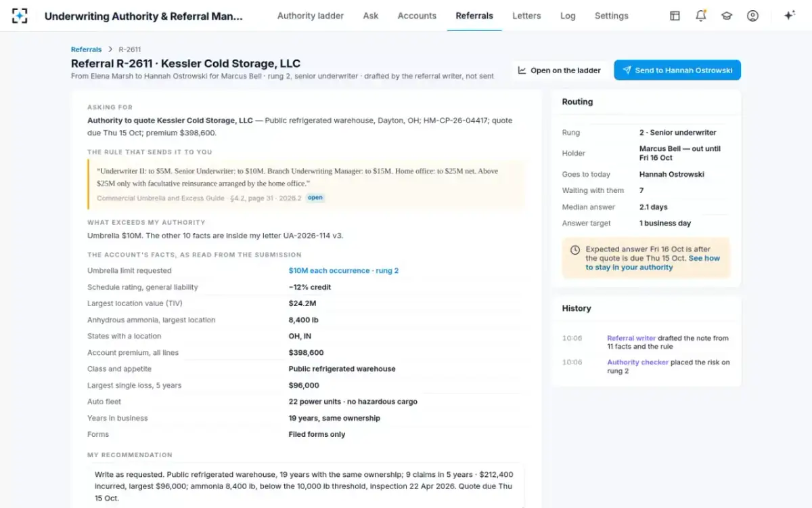
Task: Switch to the Authority ladder tab
Action: point(311,16)
